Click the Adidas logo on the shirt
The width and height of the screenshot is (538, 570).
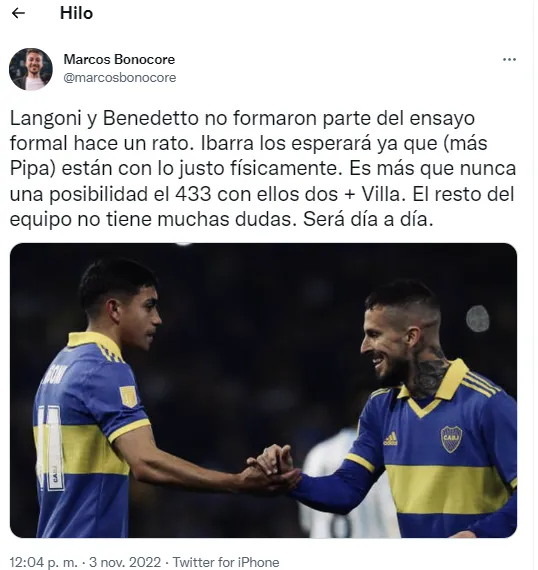click(390, 439)
